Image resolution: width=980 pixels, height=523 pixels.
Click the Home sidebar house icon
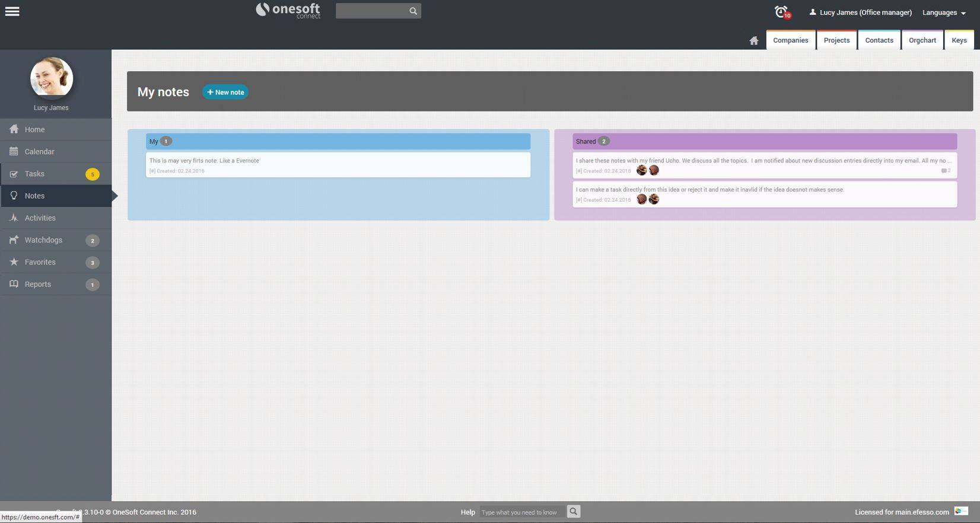tap(14, 129)
